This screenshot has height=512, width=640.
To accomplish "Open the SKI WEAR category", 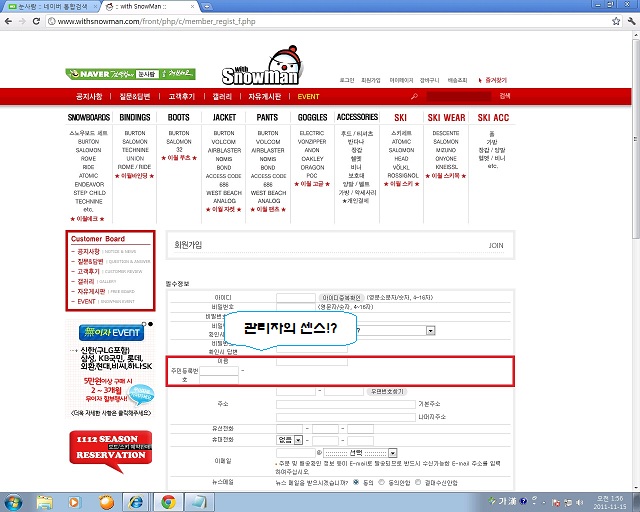I will (446, 118).
